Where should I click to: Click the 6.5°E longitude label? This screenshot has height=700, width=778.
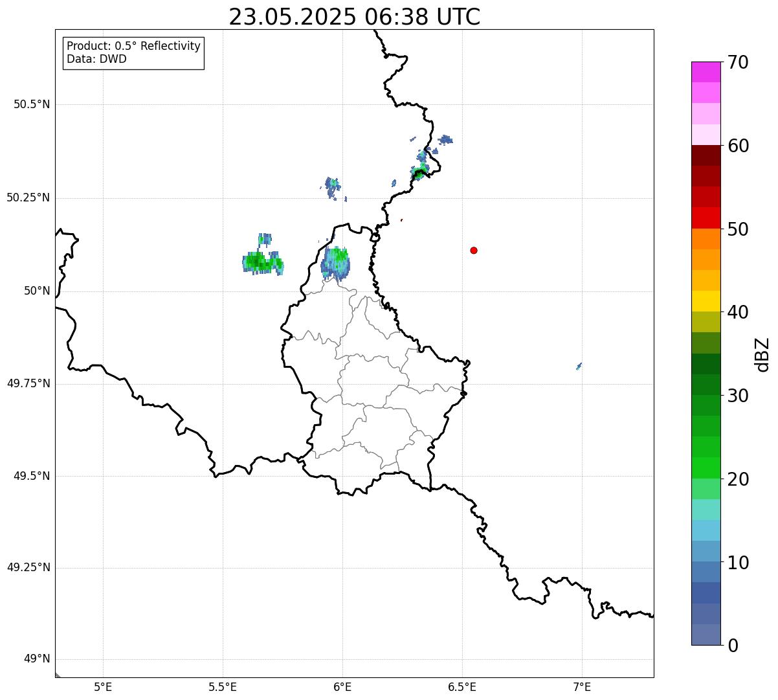[462, 687]
